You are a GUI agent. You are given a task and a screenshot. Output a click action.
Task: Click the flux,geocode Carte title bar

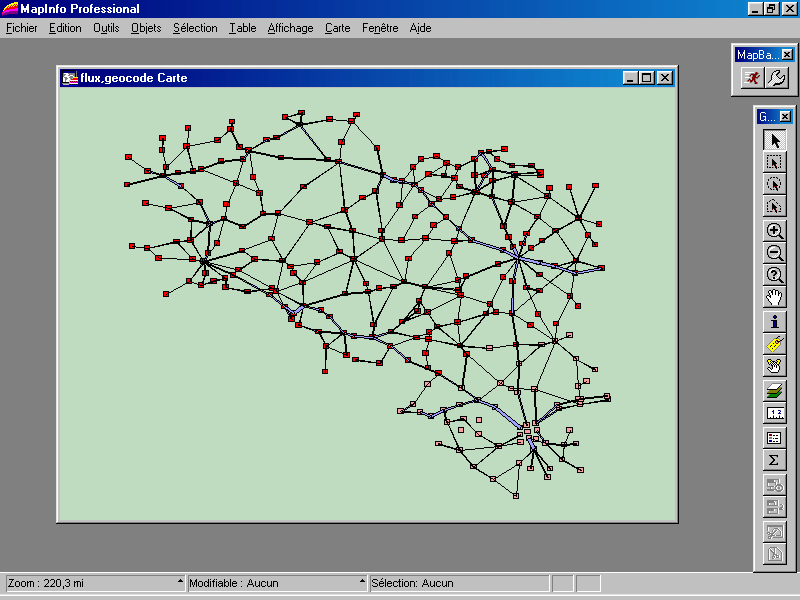pos(367,78)
